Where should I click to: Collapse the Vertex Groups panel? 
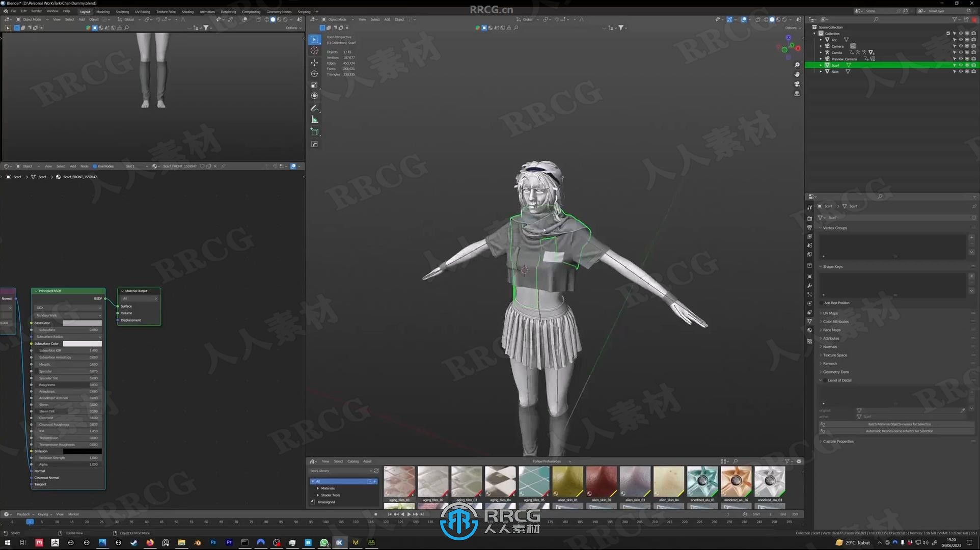[835, 228]
